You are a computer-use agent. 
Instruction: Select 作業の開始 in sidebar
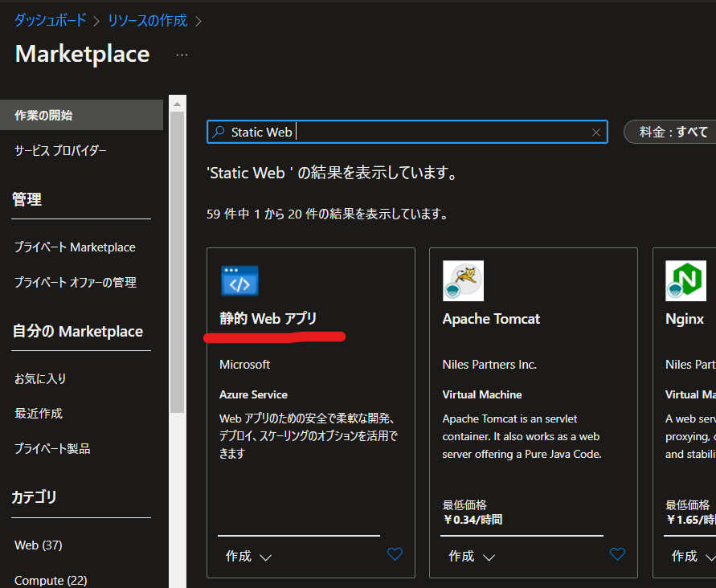click(x=81, y=115)
